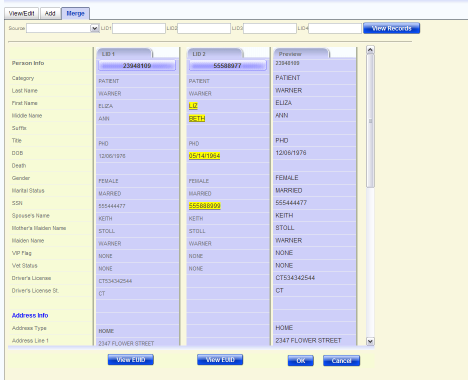The height and width of the screenshot is (380, 468).
Task: Click MARRIED value in LID 2 column
Action: coord(200,194)
